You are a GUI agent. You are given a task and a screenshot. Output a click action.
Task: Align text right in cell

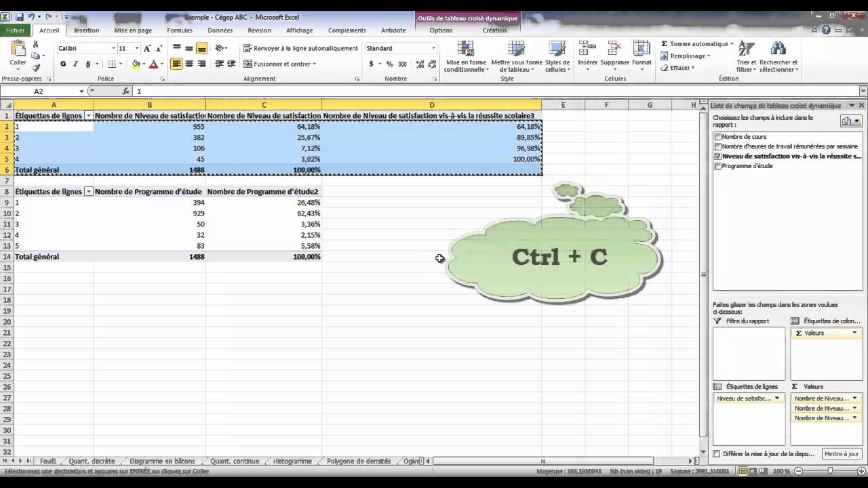coord(201,64)
